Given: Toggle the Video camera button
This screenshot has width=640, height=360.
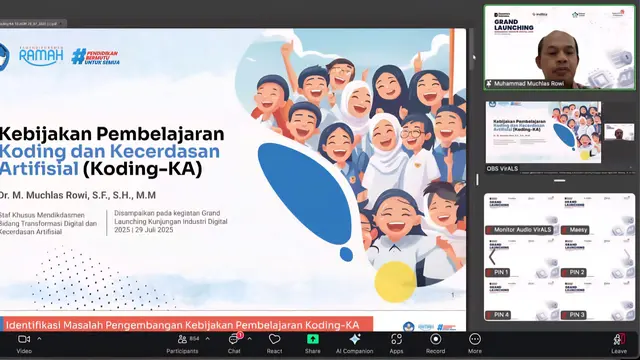Looking at the screenshot, I should click(24, 344).
